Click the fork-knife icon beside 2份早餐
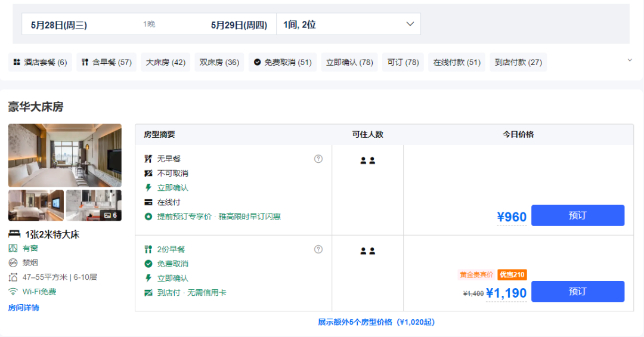Screen dimensions: 644x337 pyautogui.click(x=148, y=249)
